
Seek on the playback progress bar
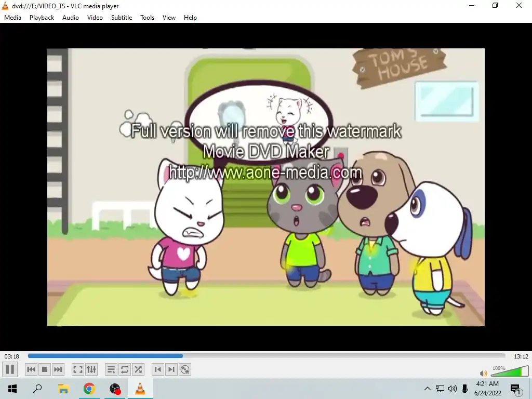click(267, 356)
